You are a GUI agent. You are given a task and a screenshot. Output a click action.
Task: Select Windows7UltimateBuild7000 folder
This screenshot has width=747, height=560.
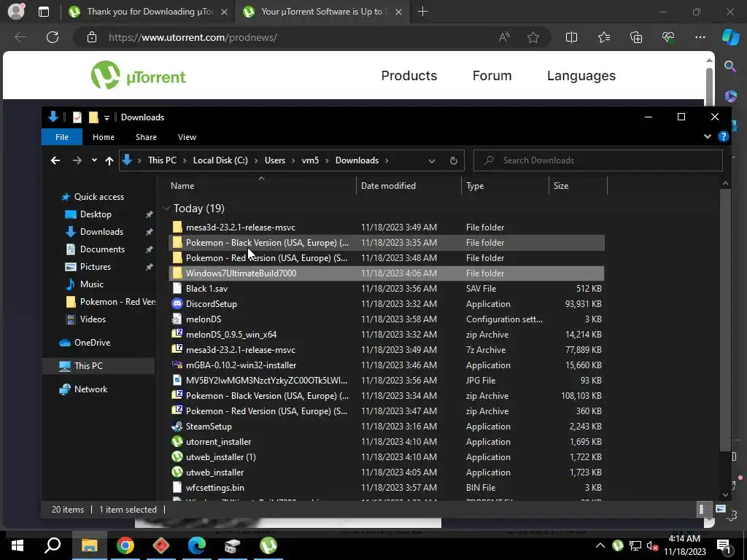pyautogui.click(x=387, y=273)
